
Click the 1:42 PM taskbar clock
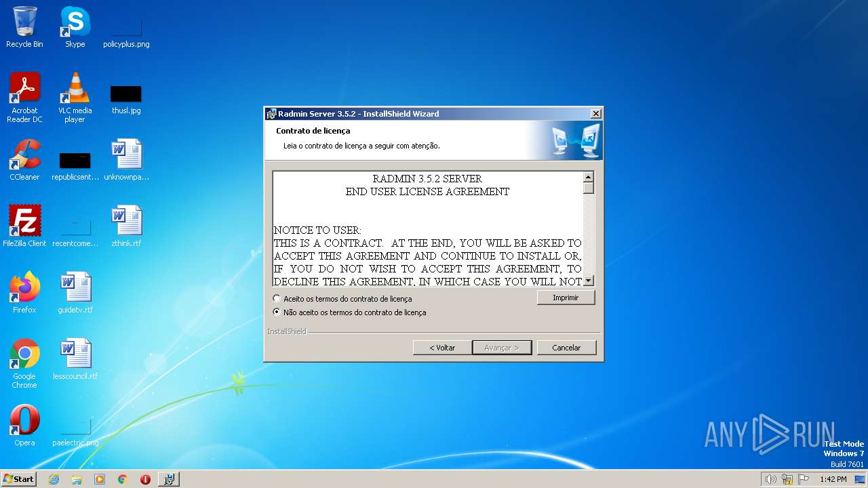[x=833, y=479]
